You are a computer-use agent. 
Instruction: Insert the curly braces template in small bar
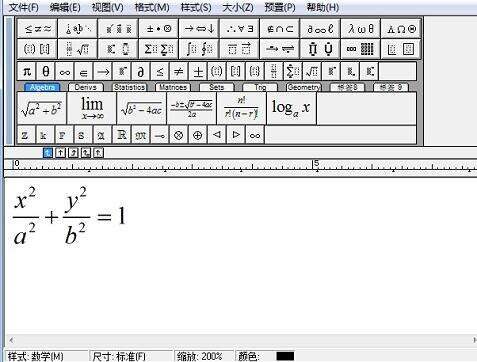coord(255,71)
